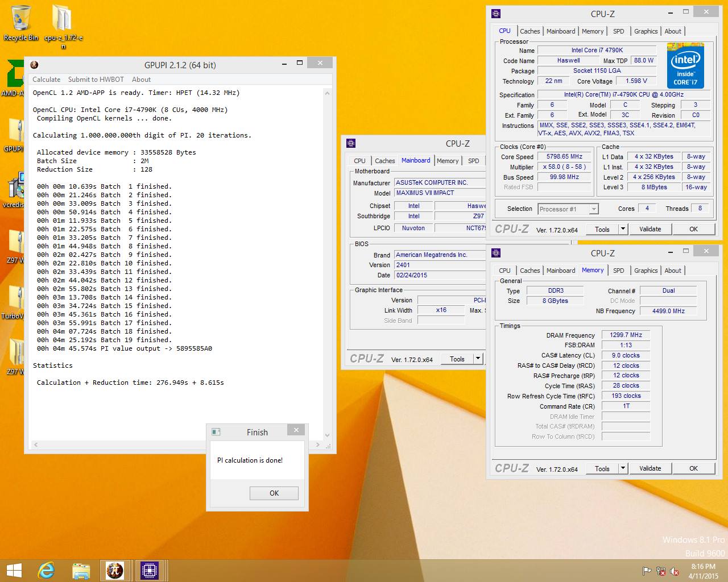This screenshot has width=728, height=582.
Task: Open SPD tab in CPU window
Action: pos(618,31)
